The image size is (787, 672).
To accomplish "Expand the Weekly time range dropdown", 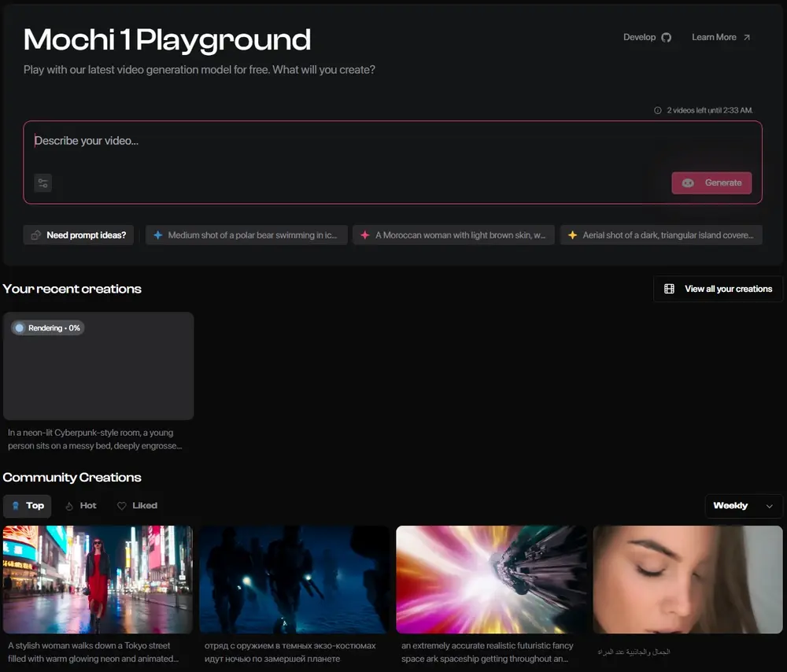I will tap(744, 506).
